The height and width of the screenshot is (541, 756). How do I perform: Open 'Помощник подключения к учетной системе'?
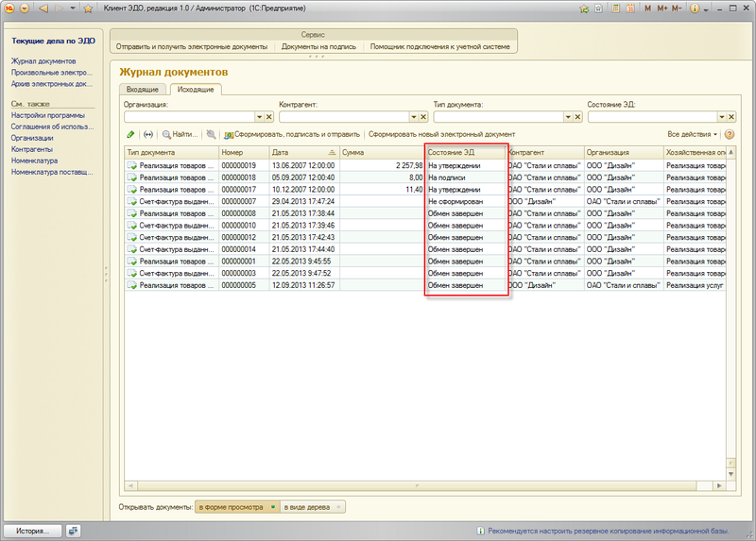click(x=439, y=46)
